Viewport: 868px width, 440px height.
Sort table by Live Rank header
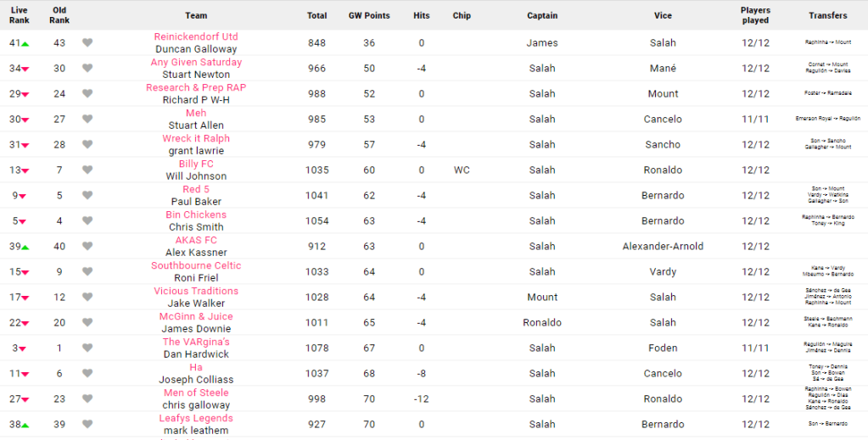point(19,15)
